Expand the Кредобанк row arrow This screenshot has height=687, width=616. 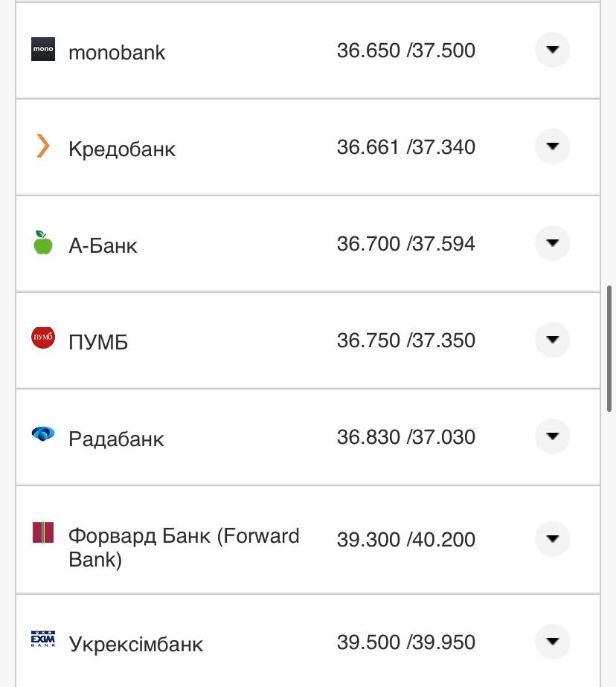pyautogui.click(x=552, y=146)
